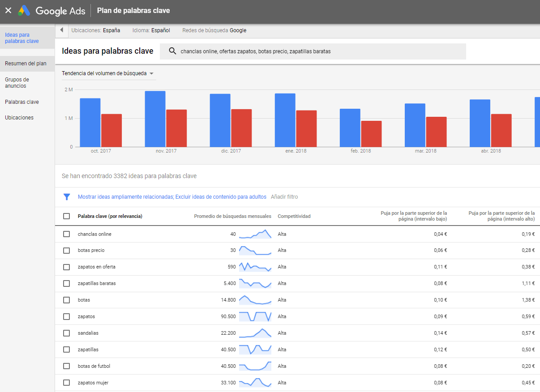
Task: Click the active filters link text
Action: [172, 197]
